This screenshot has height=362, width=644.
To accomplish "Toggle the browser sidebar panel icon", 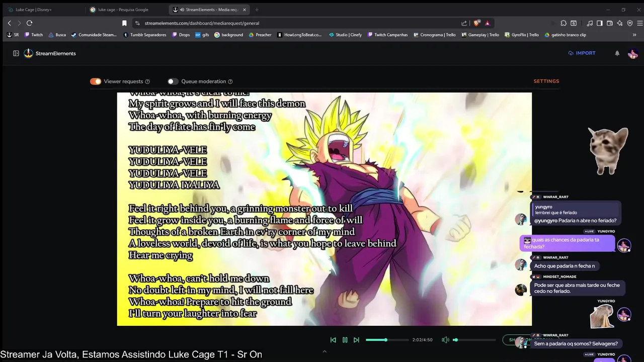I will 600,23.
